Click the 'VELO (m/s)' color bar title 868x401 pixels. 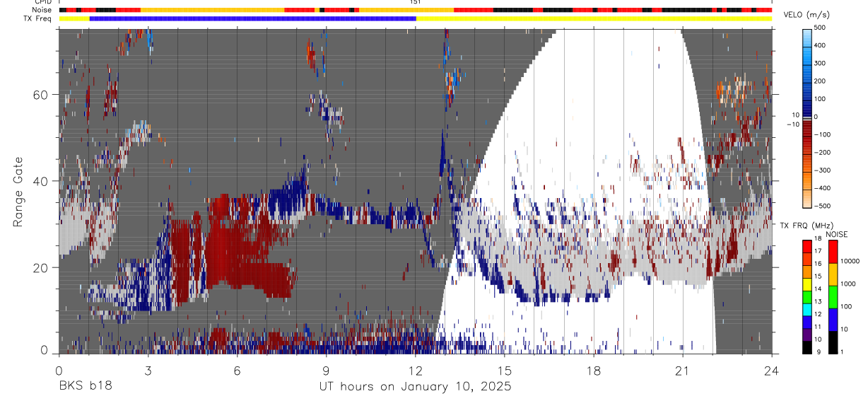pyautogui.click(x=805, y=16)
